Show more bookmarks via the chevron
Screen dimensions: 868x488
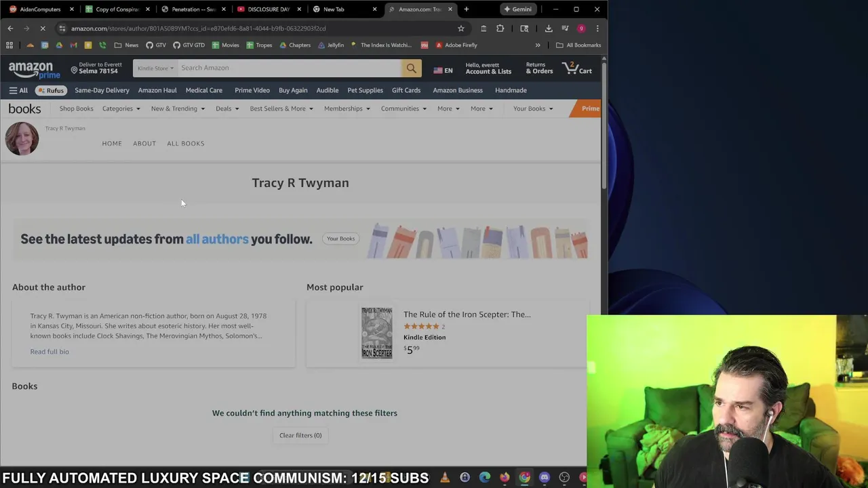pyautogui.click(x=538, y=45)
